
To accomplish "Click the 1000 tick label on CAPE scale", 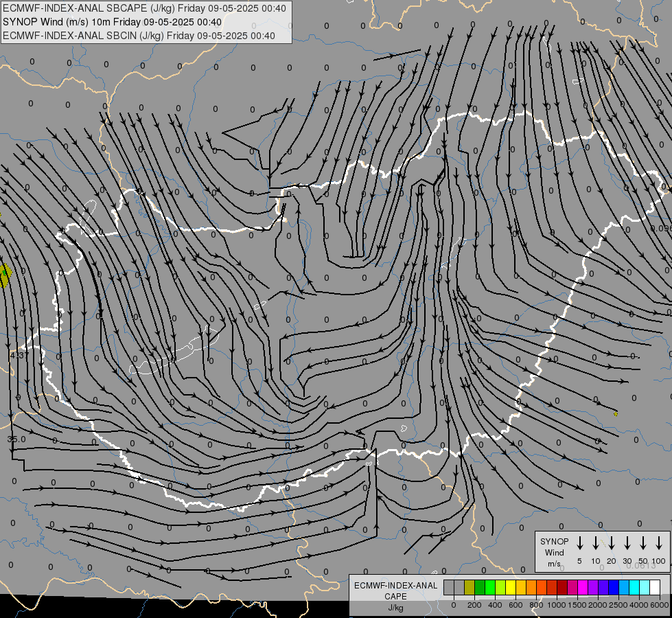I will [556, 605].
